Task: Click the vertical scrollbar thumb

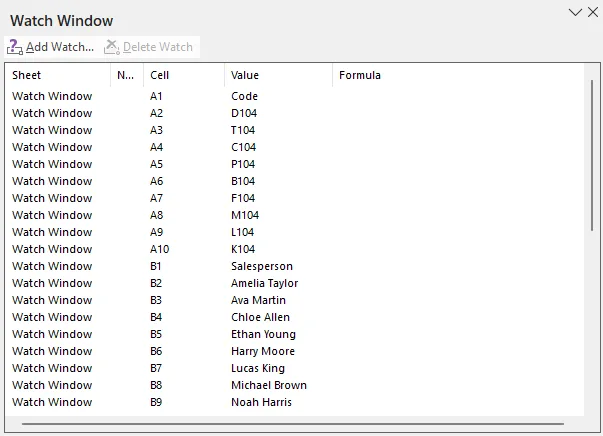Action: 592,155
